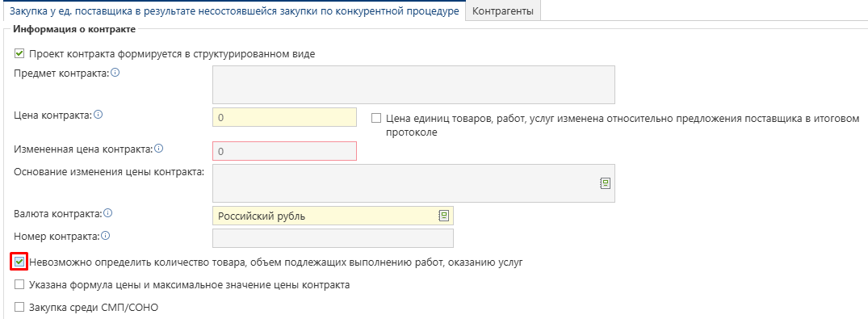Click into the Предмет контракта text area
This screenshot has width=868, height=319.
[x=413, y=85]
